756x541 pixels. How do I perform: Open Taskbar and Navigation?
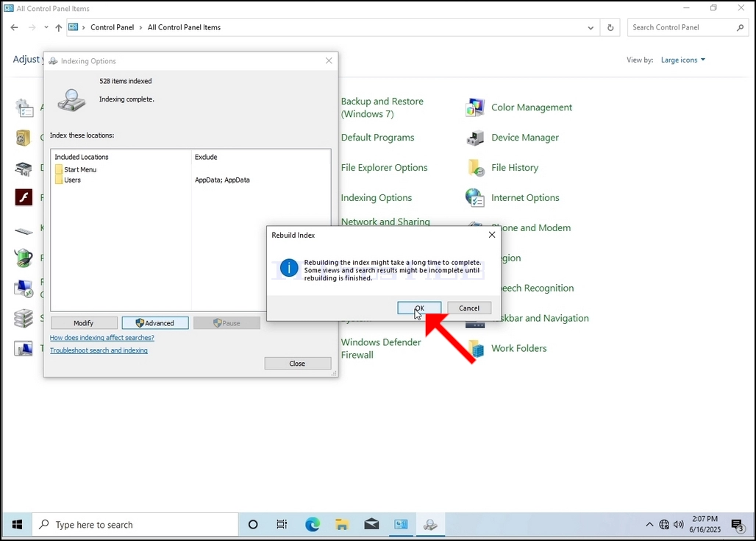tap(544, 318)
